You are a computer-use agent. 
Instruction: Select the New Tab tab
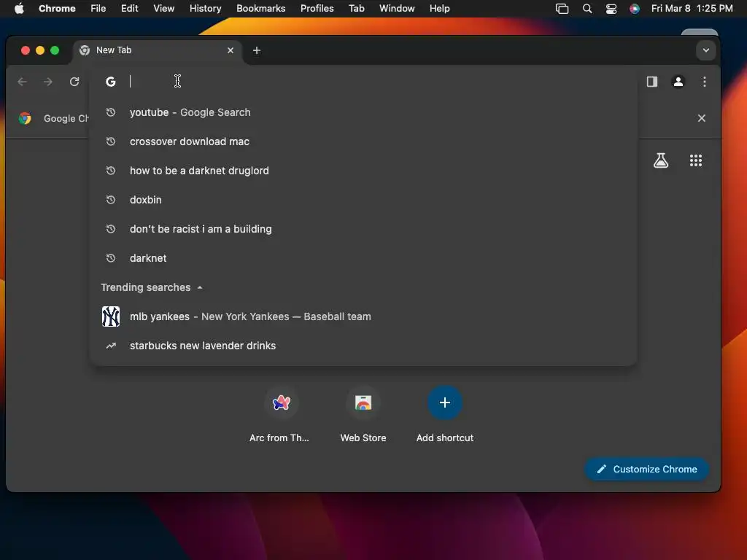(x=158, y=50)
